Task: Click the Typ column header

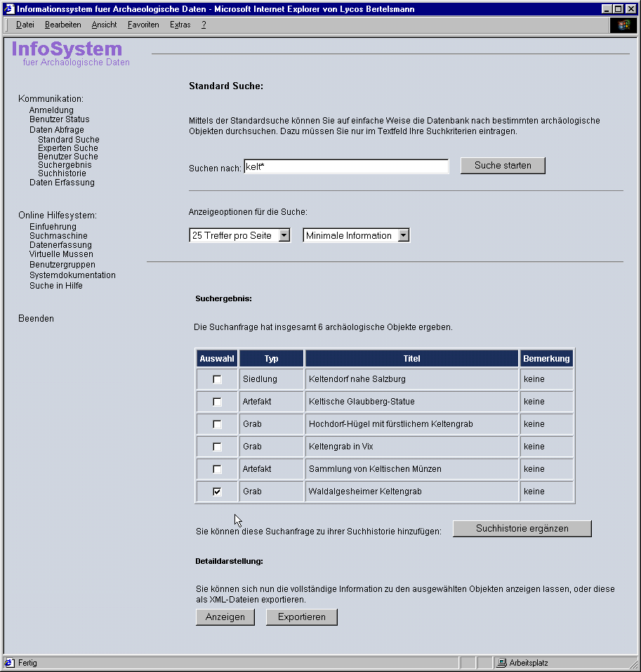Action: click(x=271, y=359)
